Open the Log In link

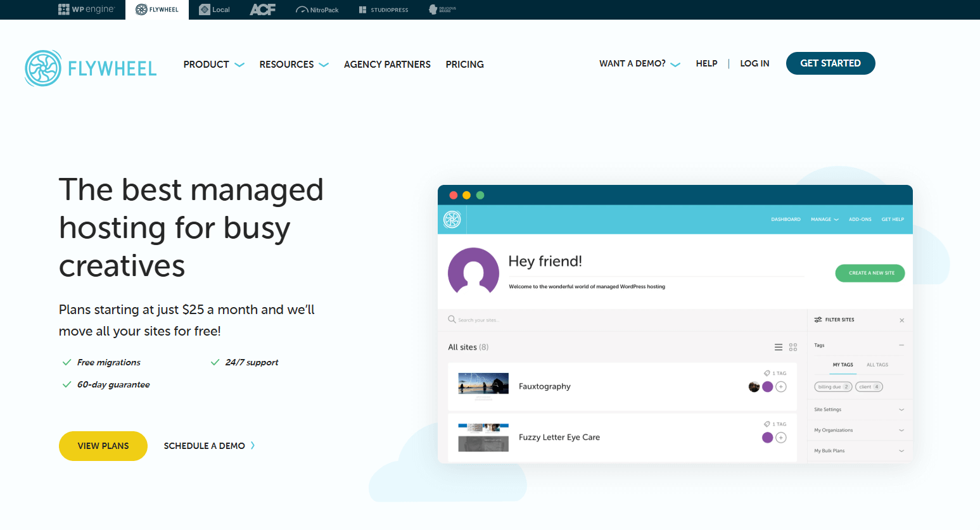[754, 63]
